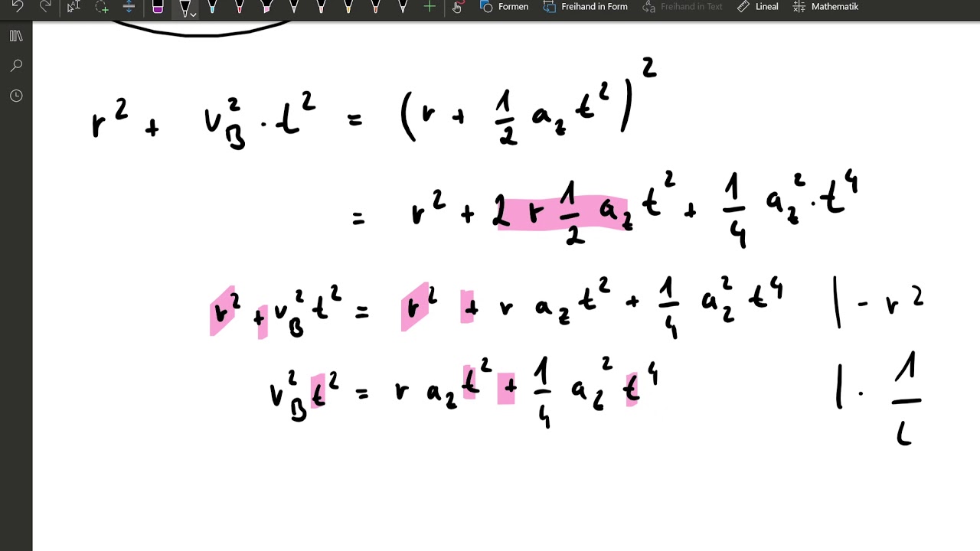The image size is (980, 551).
Task: Toggle Freihand in Form conversion
Action: coord(585,6)
